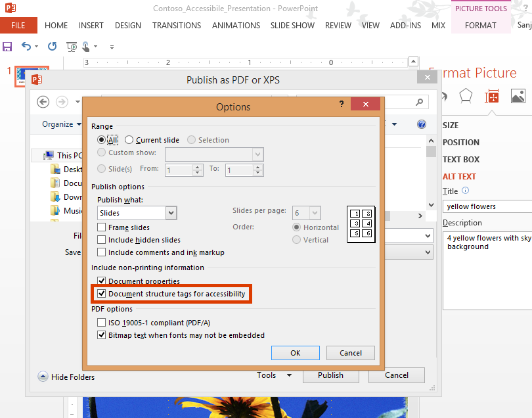Image resolution: width=532 pixels, height=418 pixels.
Task: Enable the Frame slides checkbox
Action: click(102, 227)
